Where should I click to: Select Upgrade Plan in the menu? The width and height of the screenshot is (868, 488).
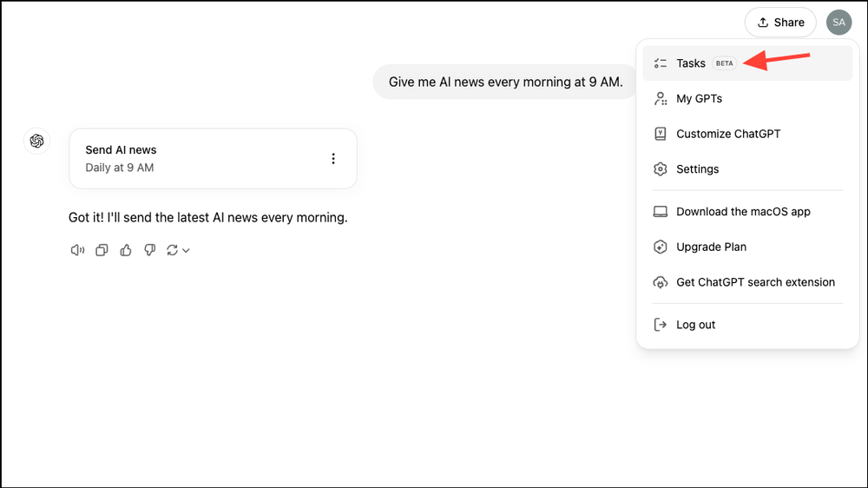pyautogui.click(x=711, y=247)
